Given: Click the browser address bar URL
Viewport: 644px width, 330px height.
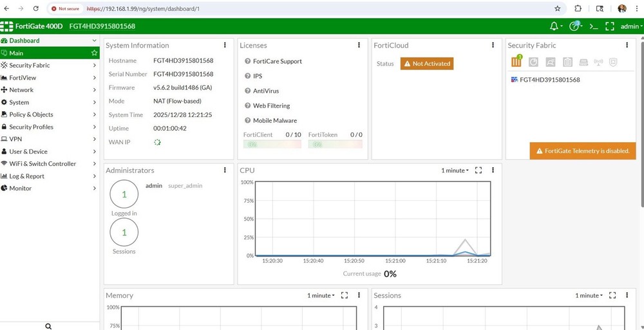Looking at the screenshot, I should tap(148, 9).
